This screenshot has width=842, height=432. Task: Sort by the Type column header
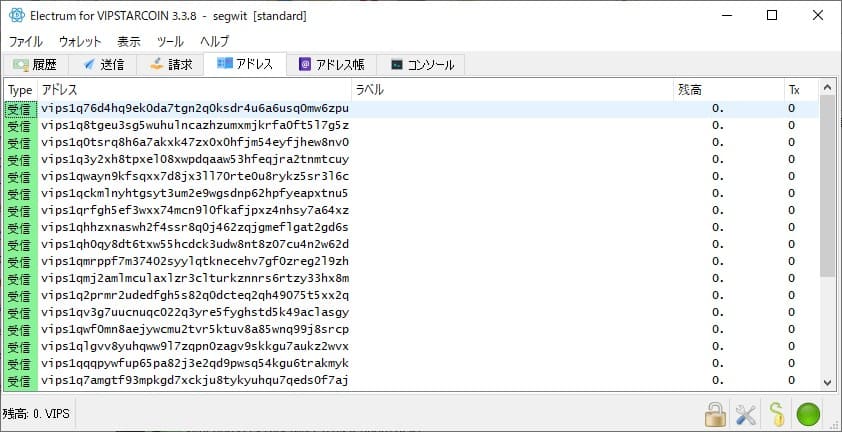[20, 90]
